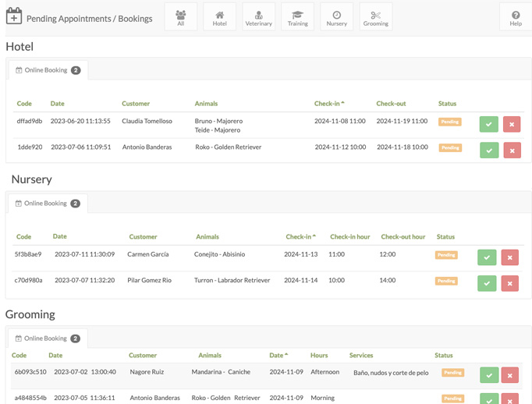Click Pending status of booking dffad9db
The image size is (532, 404).
point(449,122)
